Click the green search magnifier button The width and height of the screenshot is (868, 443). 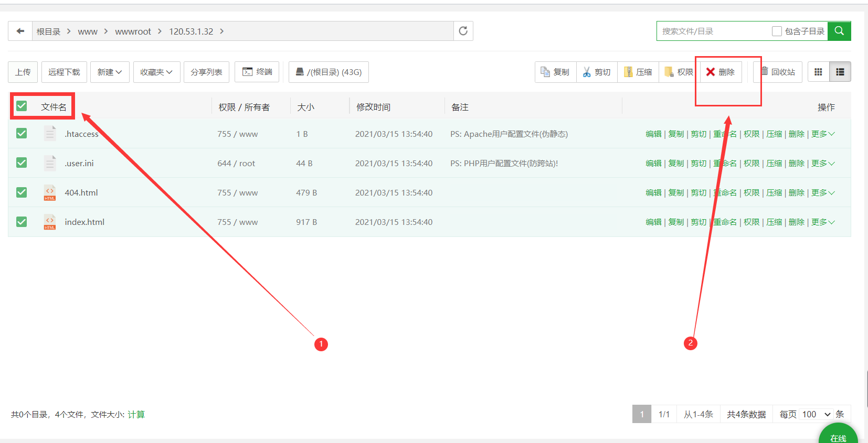coord(839,31)
